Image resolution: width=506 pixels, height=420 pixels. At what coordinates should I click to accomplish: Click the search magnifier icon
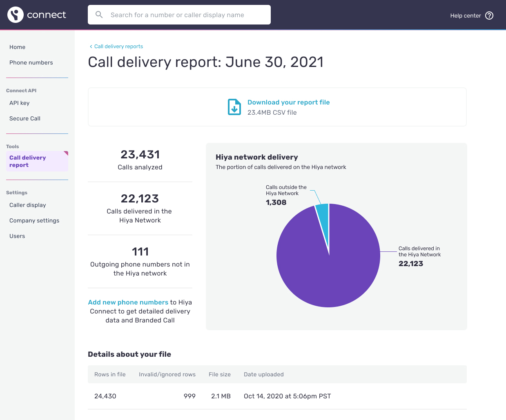(99, 14)
